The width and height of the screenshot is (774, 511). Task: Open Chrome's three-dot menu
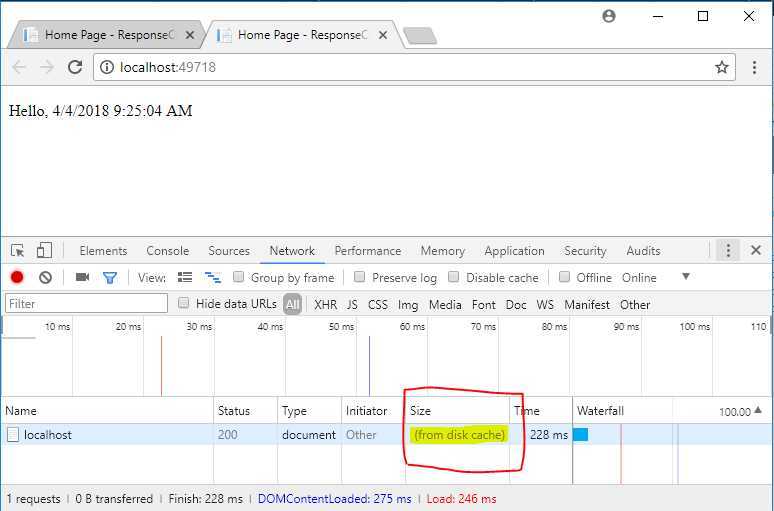point(754,67)
